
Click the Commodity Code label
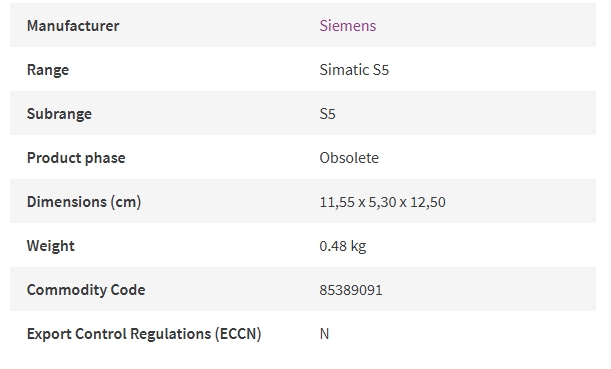coord(86,290)
